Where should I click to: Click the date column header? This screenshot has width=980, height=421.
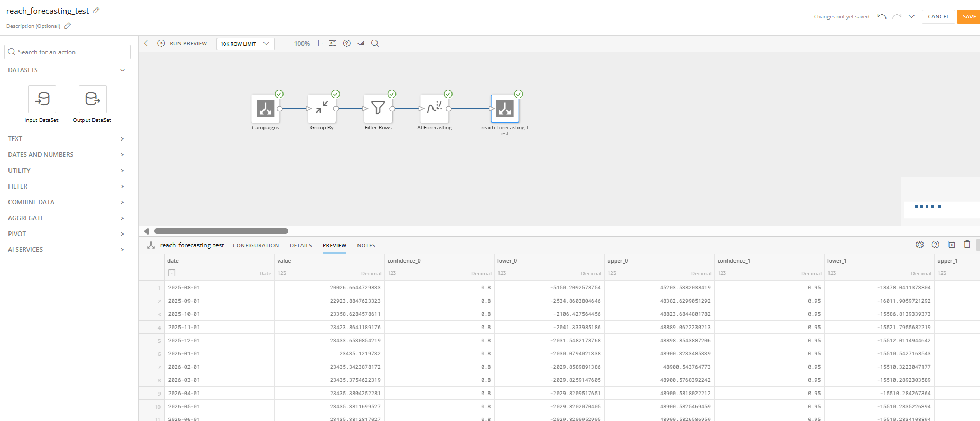219,267
